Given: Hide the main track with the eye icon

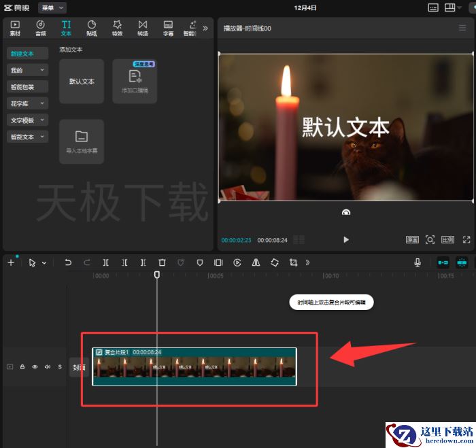Looking at the screenshot, I should [x=35, y=366].
